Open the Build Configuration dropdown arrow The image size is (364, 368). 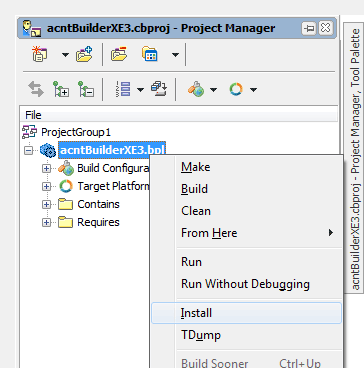pyautogui.click(x=213, y=90)
